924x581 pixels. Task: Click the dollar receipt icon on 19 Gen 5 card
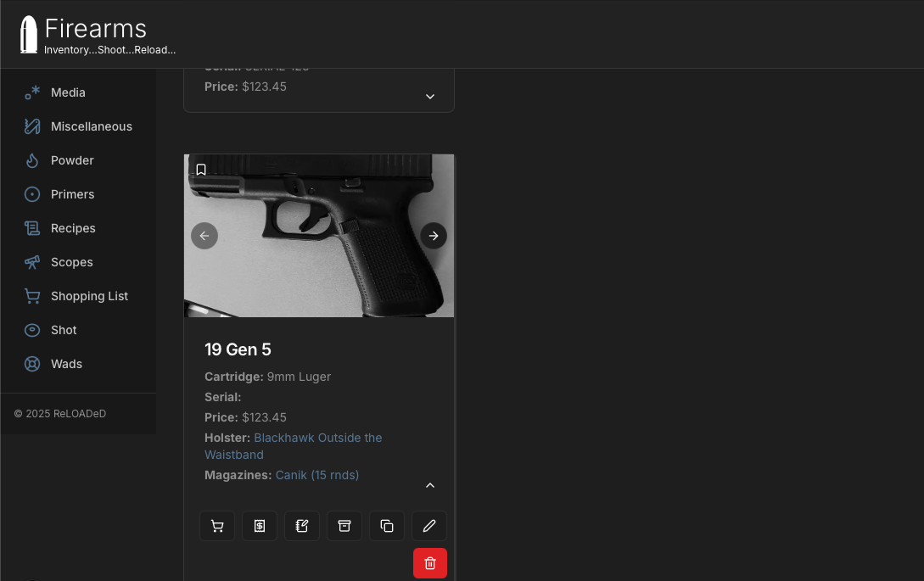(x=260, y=526)
